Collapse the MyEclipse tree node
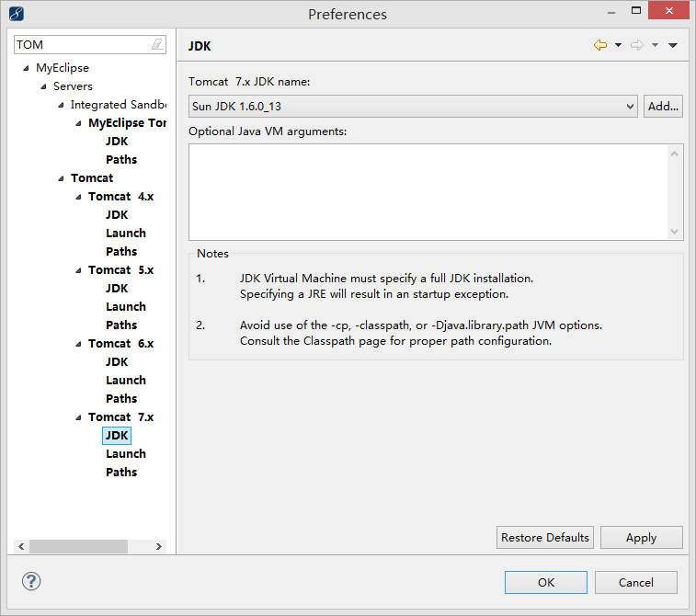This screenshot has height=616, width=696. coord(26,68)
